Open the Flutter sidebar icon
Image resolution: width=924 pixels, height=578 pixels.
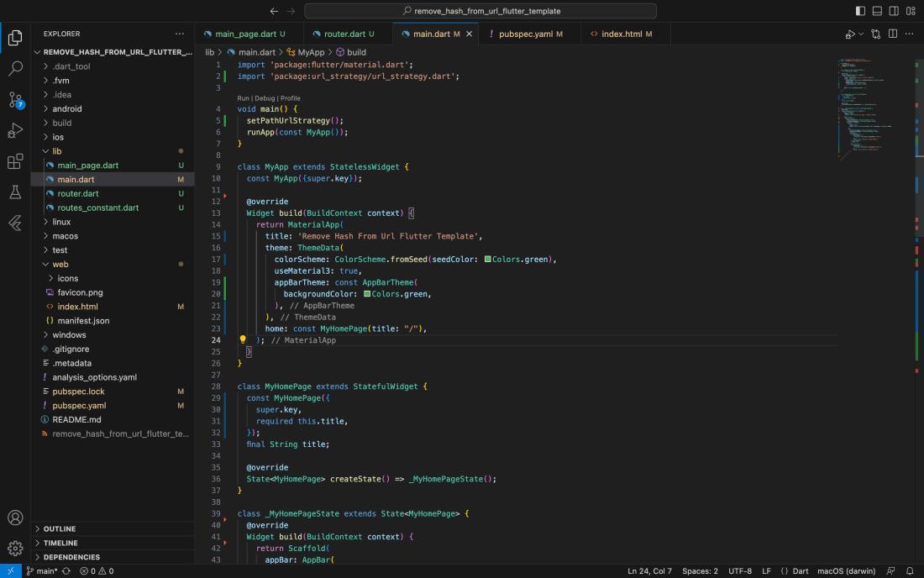pyautogui.click(x=15, y=223)
